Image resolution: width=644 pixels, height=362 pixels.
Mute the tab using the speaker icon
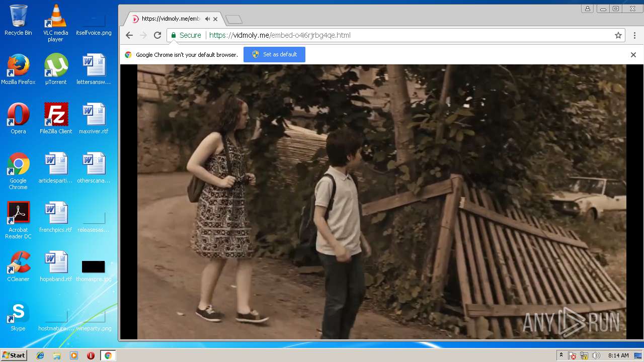pos(207,19)
